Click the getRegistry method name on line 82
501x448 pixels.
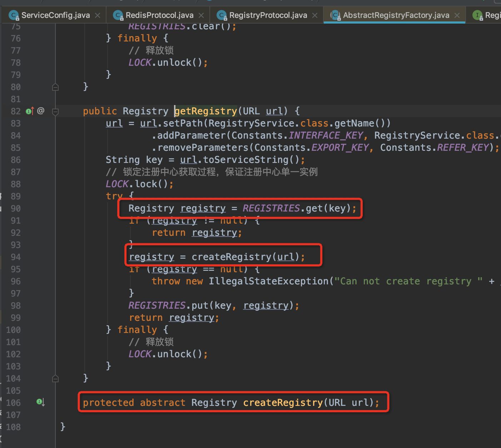[206, 111]
